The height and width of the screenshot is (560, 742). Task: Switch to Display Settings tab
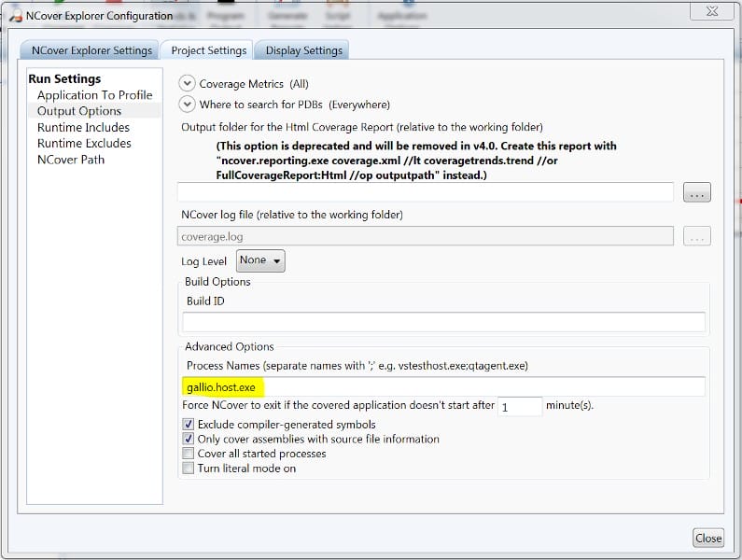click(x=304, y=50)
